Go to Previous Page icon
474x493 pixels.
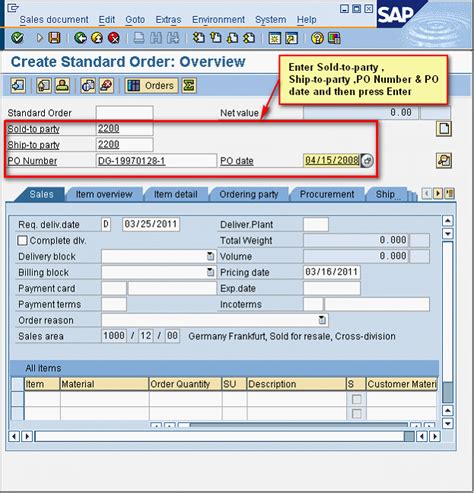point(216,38)
